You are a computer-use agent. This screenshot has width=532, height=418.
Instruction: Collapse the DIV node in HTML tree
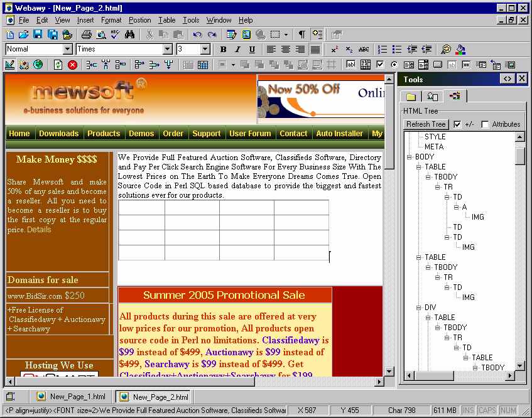[x=419, y=308]
